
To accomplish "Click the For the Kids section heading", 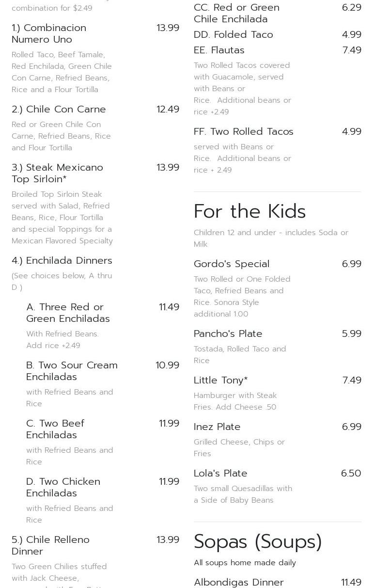I will click(249, 211).
